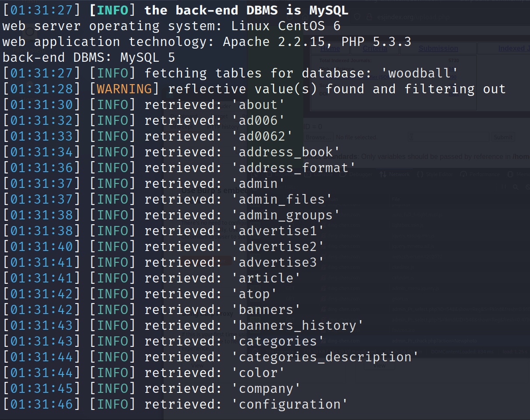Viewport: 530px width, 420px height.
Task: Open Criteria link in background browser page
Action: (375, 49)
